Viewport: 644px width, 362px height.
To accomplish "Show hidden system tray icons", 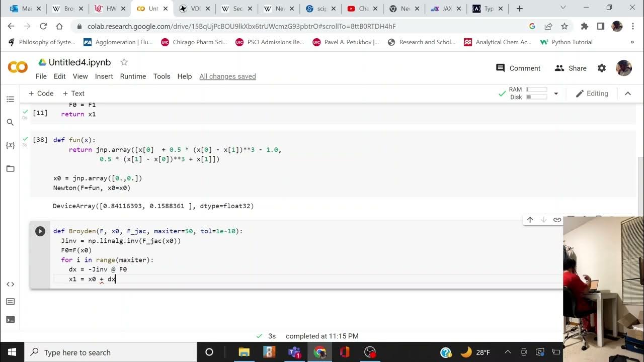I will coord(508,352).
